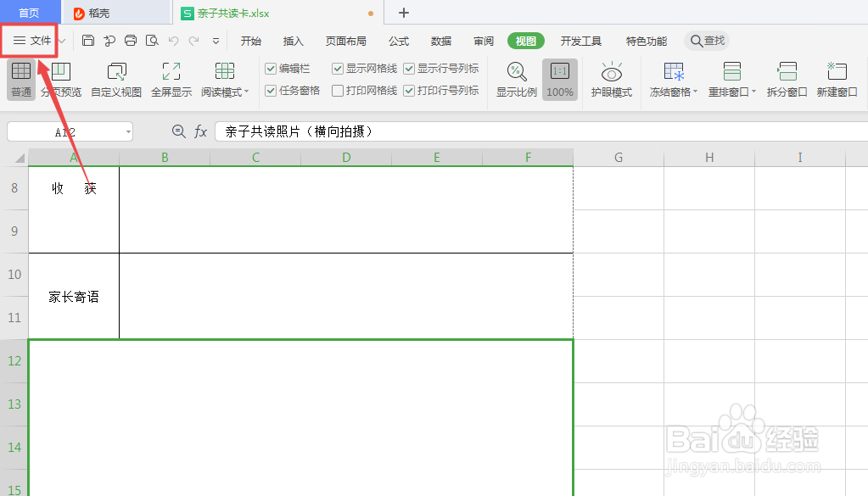
Task: Toggle 打印行号列标 checkbox
Action: (409, 91)
